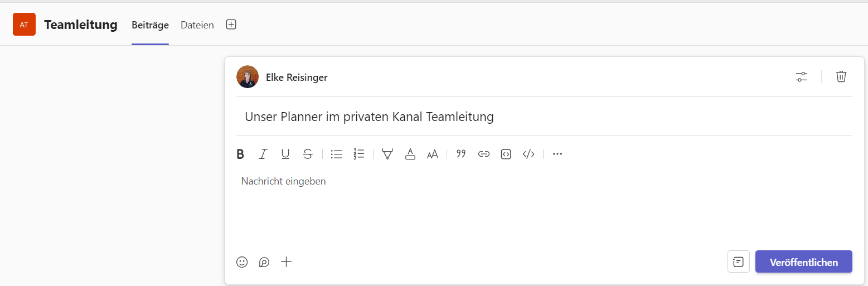This screenshot has height=286, width=868.
Task: Open the text highlight color picker
Action: click(x=387, y=154)
